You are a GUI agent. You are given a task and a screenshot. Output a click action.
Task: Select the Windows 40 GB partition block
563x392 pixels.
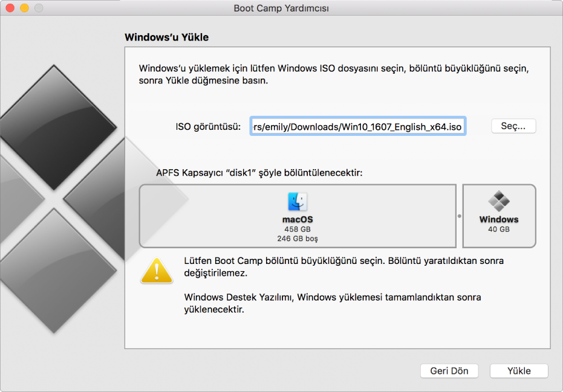[x=499, y=216]
